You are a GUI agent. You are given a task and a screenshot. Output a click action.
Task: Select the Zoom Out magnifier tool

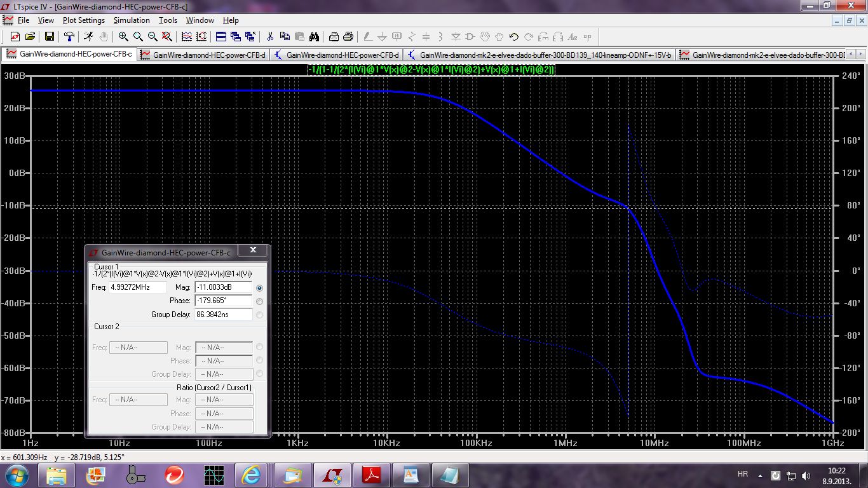153,37
